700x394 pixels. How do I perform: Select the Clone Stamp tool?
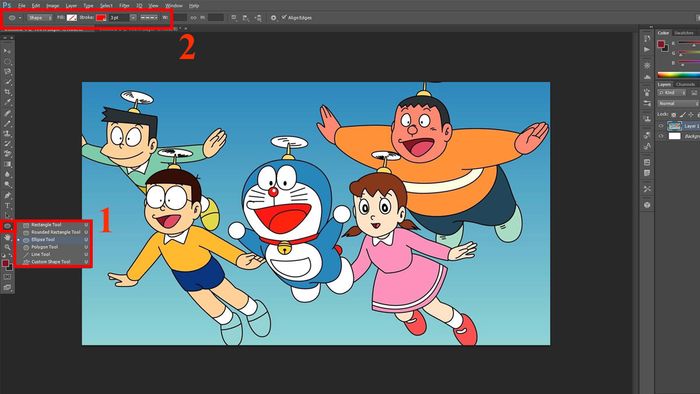pyautogui.click(x=7, y=133)
